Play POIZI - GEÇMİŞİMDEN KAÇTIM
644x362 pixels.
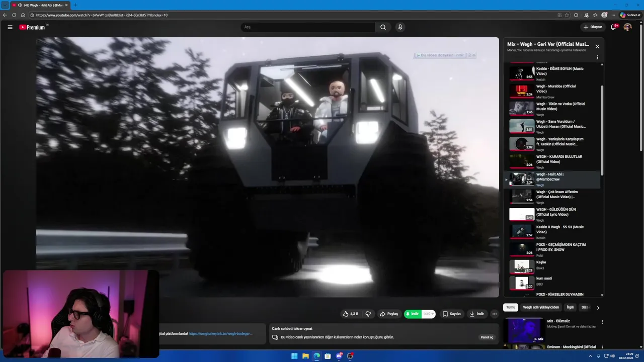[552, 249]
